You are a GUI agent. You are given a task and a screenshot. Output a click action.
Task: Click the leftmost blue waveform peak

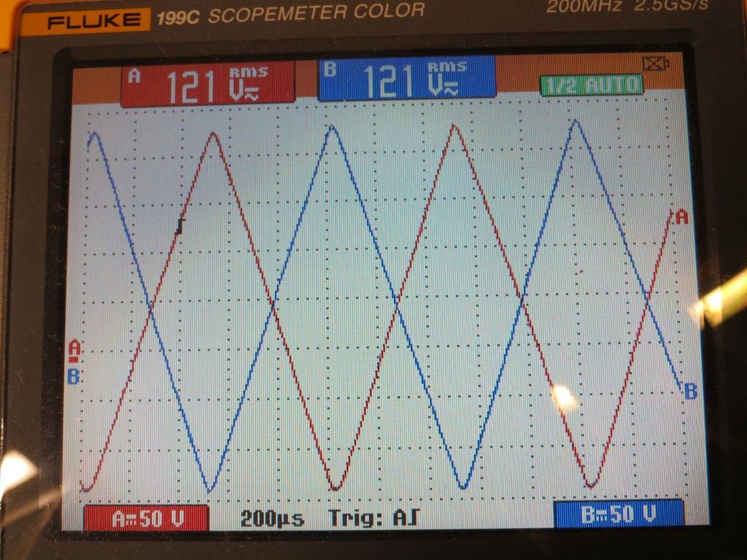[x=93, y=135]
